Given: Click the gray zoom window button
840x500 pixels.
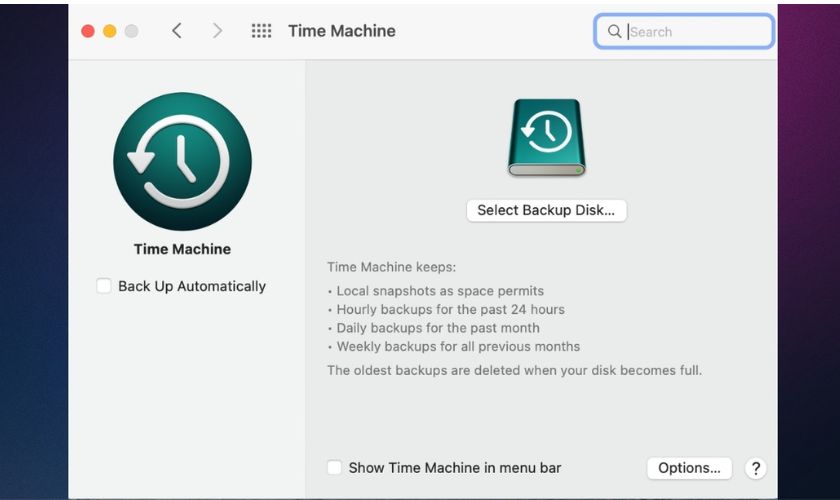Looking at the screenshot, I should tap(131, 31).
